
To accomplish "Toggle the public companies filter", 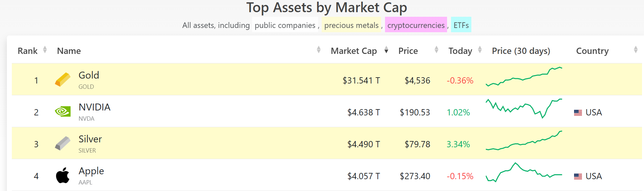I will pyautogui.click(x=285, y=25).
